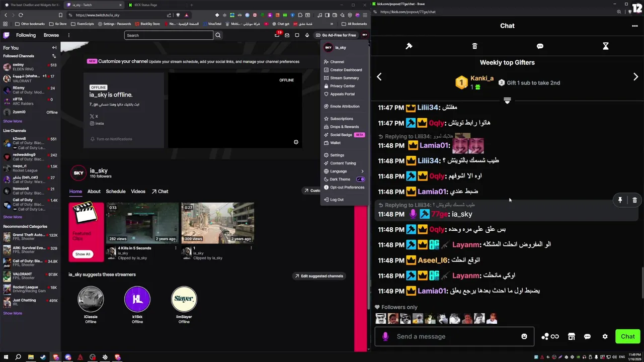The height and width of the screenshot is (362, 644).
Task: Focus the Twitch Search field
Action: pos(169,35)
